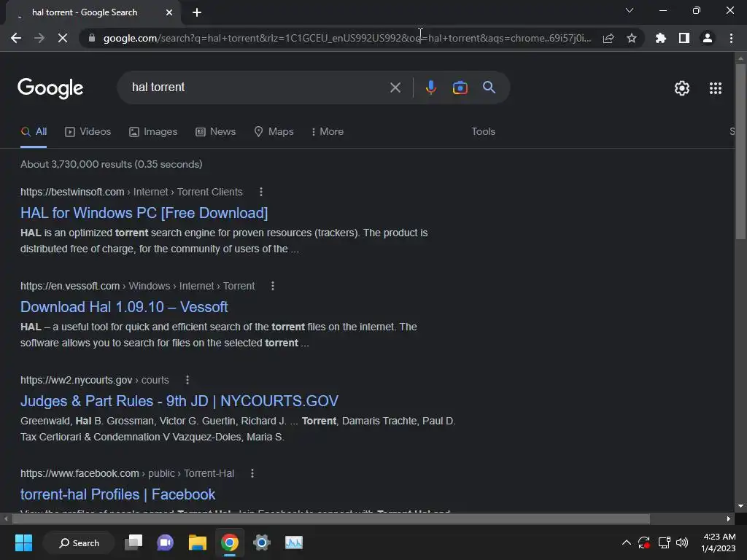Search by voice microphone icon
This screenshot has width=747, height=560.
[x=430, y=87]
